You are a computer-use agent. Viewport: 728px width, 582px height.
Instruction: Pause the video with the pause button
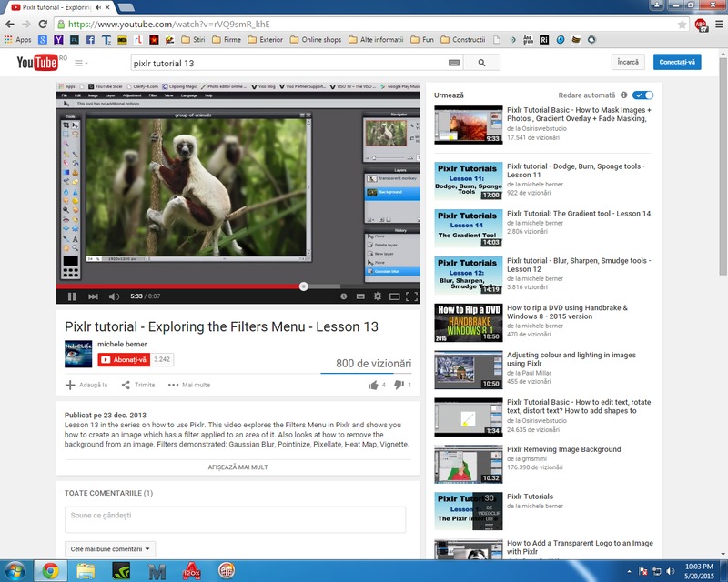[x=72, y=296]
